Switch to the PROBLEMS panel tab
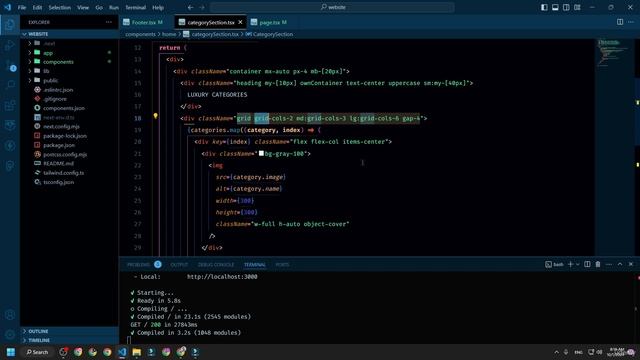This screenshot has height=360, width=640. (138, 264)
